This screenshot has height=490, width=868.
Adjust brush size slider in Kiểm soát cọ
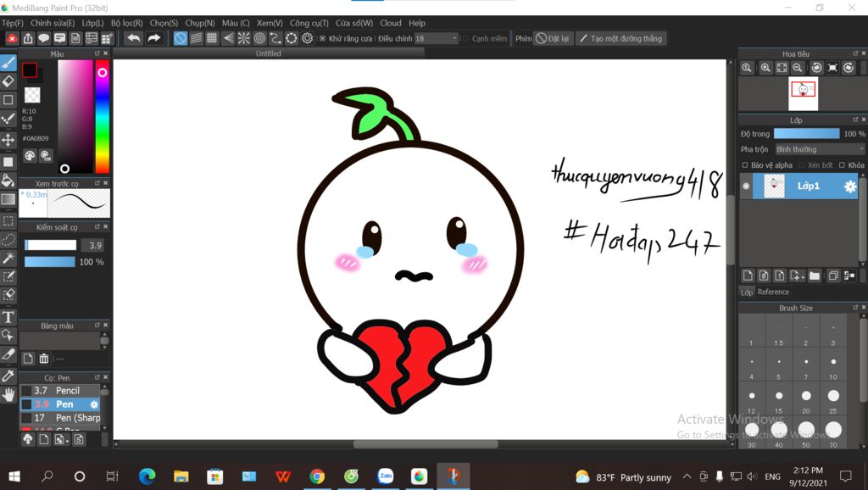[50, 245]
